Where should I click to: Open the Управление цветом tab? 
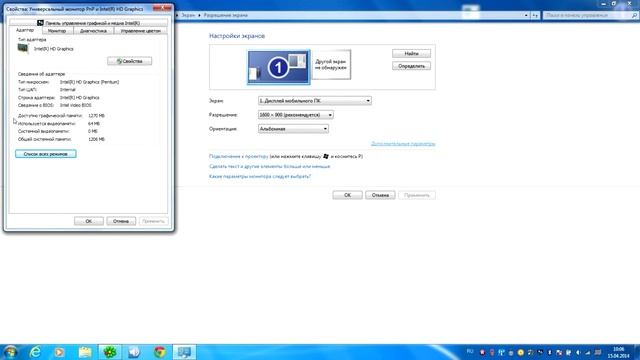click(141, 31)
